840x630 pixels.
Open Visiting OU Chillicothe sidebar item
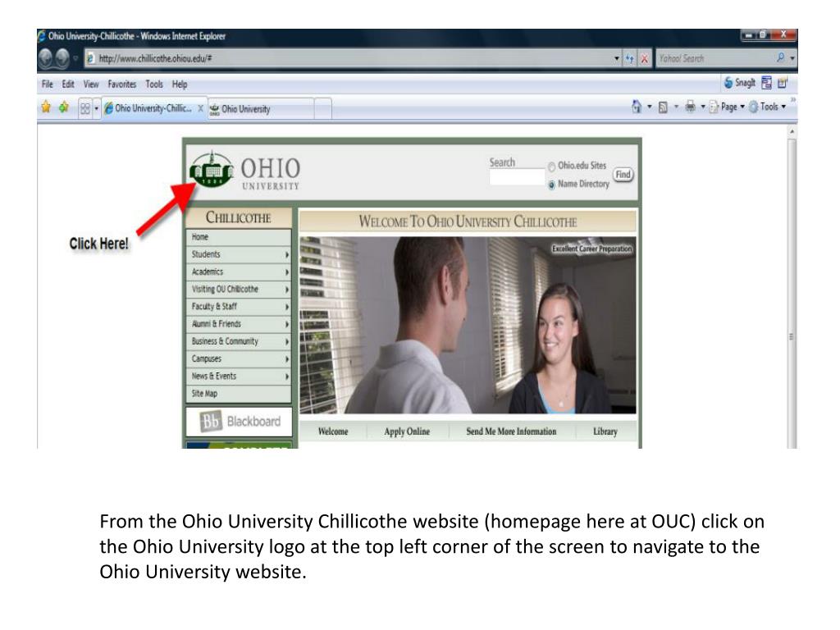click(x=239, y=290)
